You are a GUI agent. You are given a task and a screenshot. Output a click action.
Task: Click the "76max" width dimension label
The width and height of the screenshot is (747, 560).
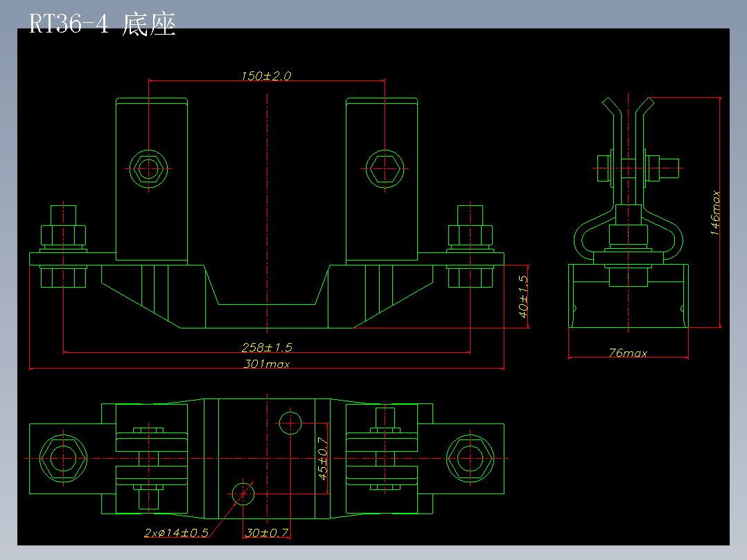coord(628,353)
